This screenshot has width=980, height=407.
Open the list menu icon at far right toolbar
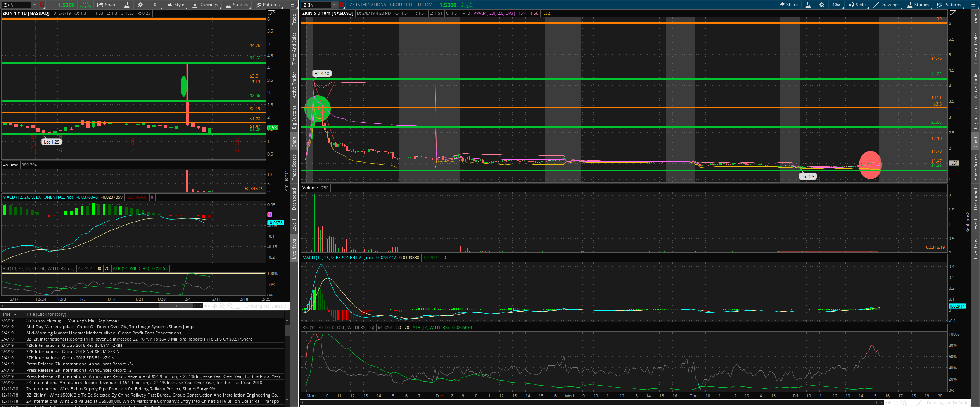[973, 5]
